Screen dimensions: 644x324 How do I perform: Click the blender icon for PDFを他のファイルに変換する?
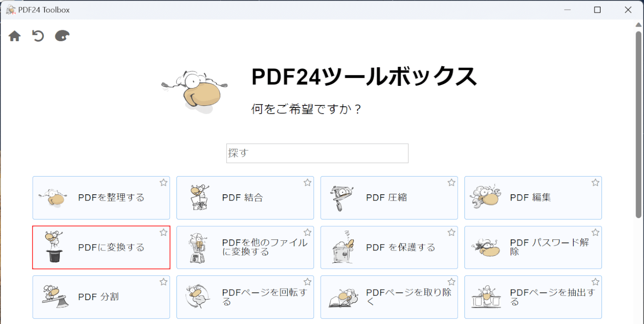[x=197, y=249]
